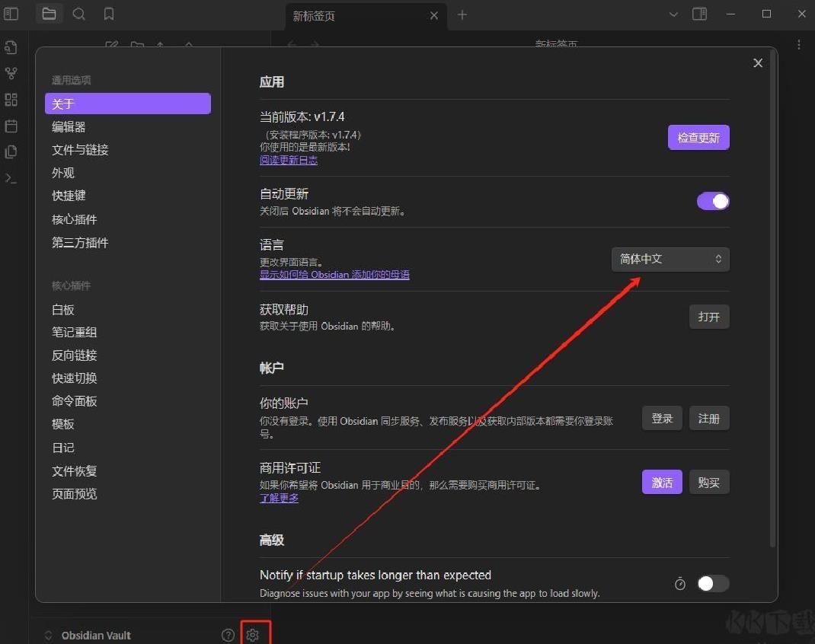Open quick switcher ribbon icon
Screen dimensions: 815x644
tap(11, 47)
